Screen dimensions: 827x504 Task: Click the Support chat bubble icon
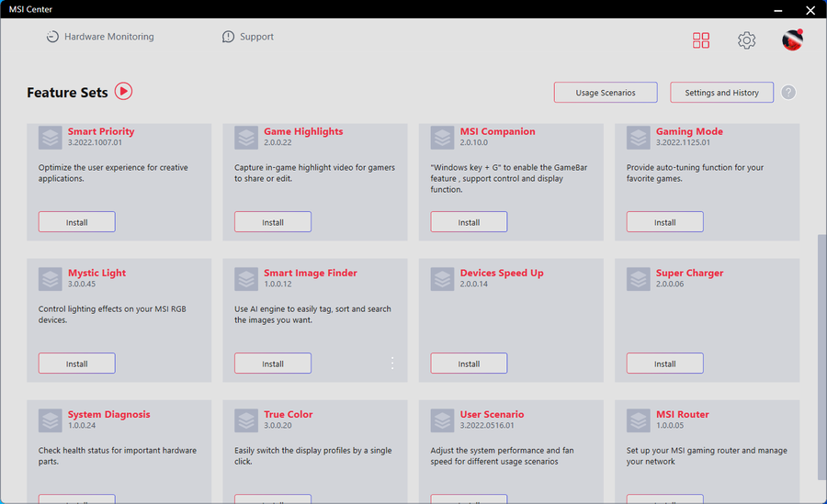click(228, 37)
